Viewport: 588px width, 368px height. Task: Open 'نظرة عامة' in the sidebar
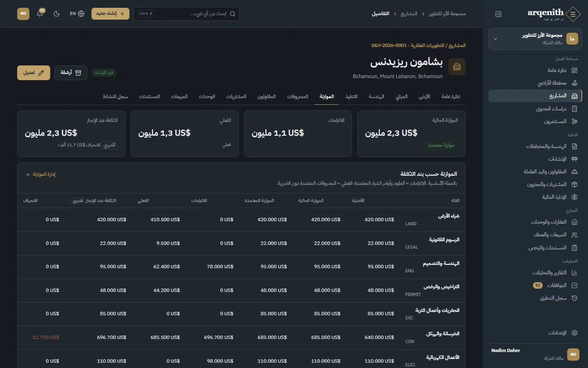point(535,70)
